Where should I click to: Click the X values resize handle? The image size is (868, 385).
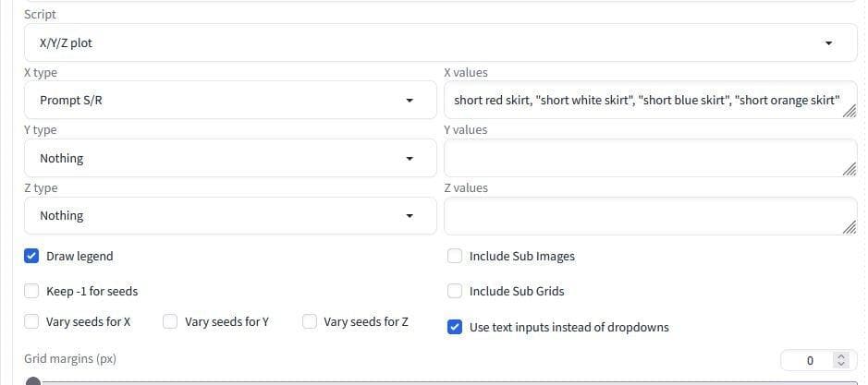click(850, 112)
